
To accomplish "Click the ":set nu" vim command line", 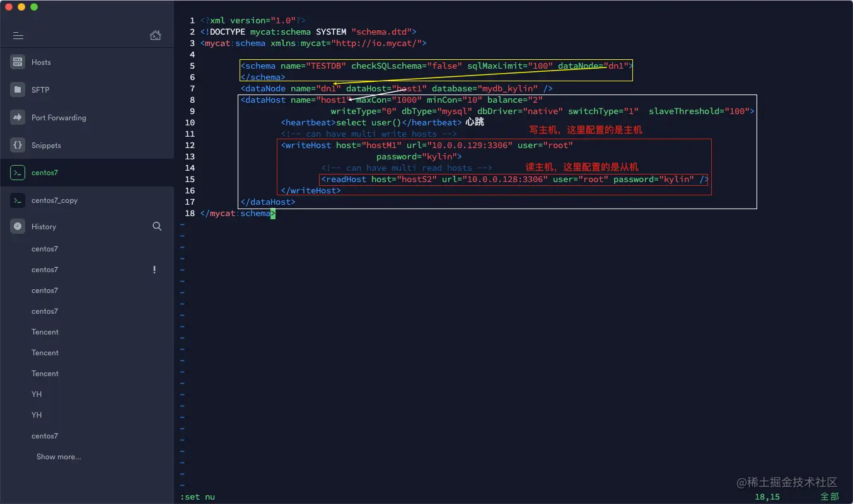I will pos(197,497).
